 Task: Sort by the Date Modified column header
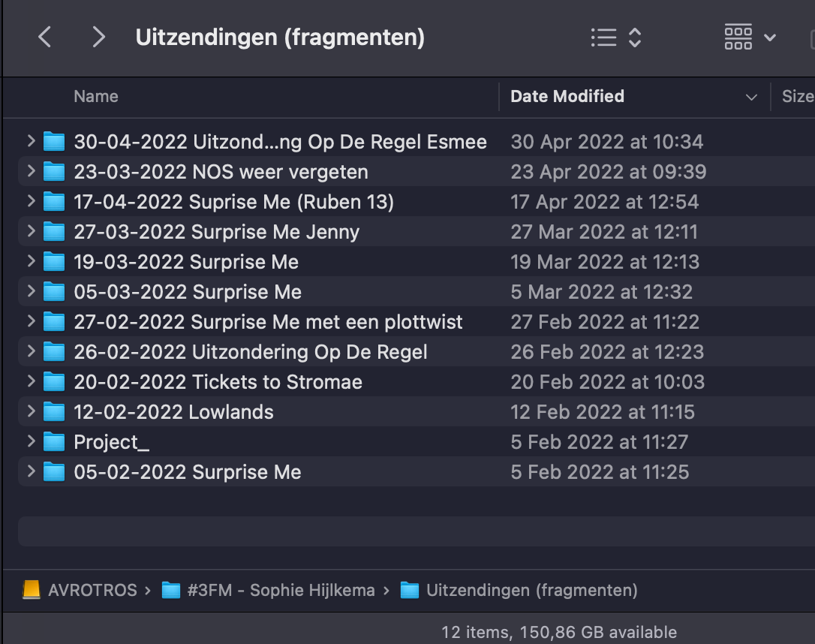567,96
